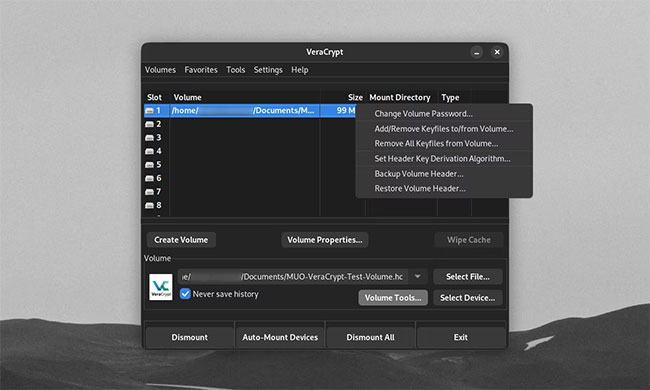The height and width of the screenshot is (390, 650).
Task: Open Volume Properties
Action: coord(325,240)
